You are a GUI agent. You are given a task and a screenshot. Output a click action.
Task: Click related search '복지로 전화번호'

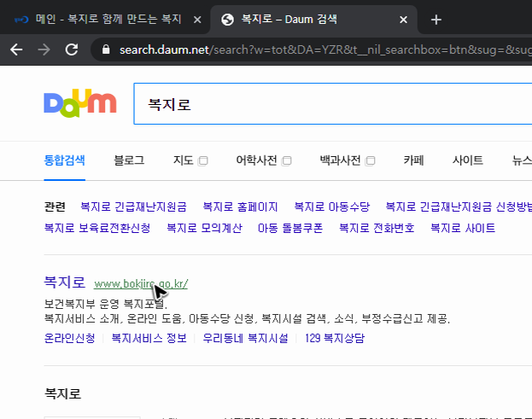coord(377,228)
